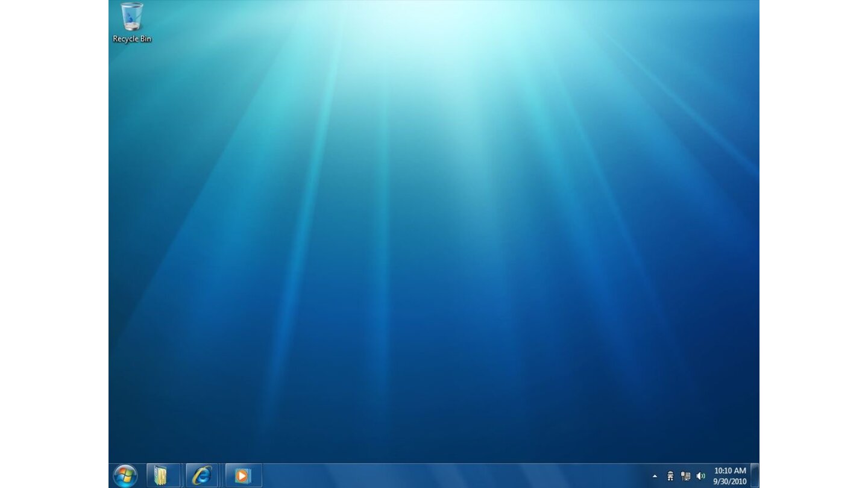Show hidden system tray icons arrow
Viewport: 868px width, 488px height.
655,476
